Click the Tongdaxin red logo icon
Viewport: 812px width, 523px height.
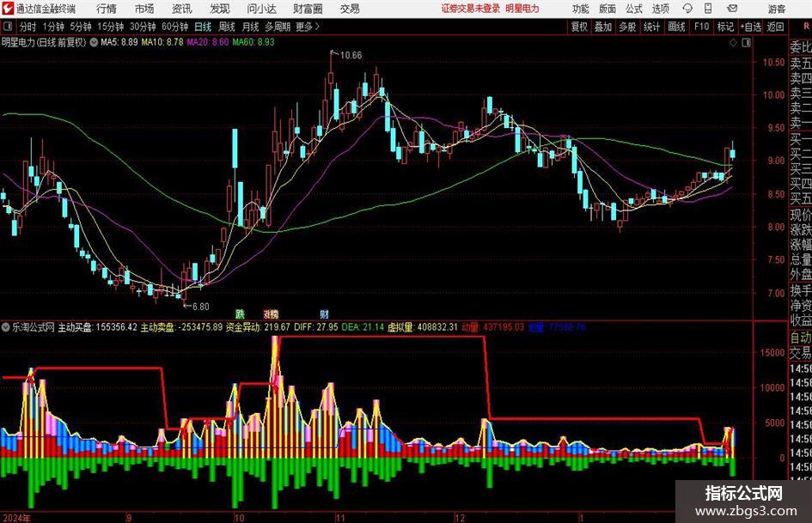[x=7, y=9]
